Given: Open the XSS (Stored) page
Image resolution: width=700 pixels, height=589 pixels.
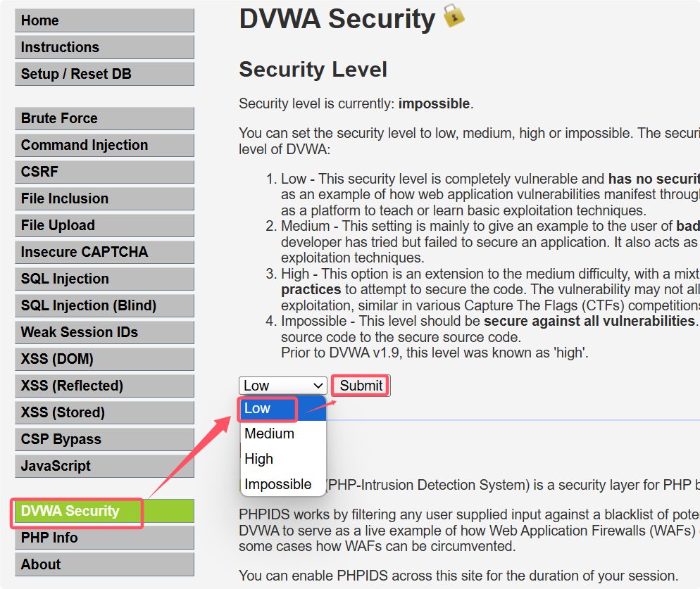Looking at the screenshot, I should [x=104, y=413].
